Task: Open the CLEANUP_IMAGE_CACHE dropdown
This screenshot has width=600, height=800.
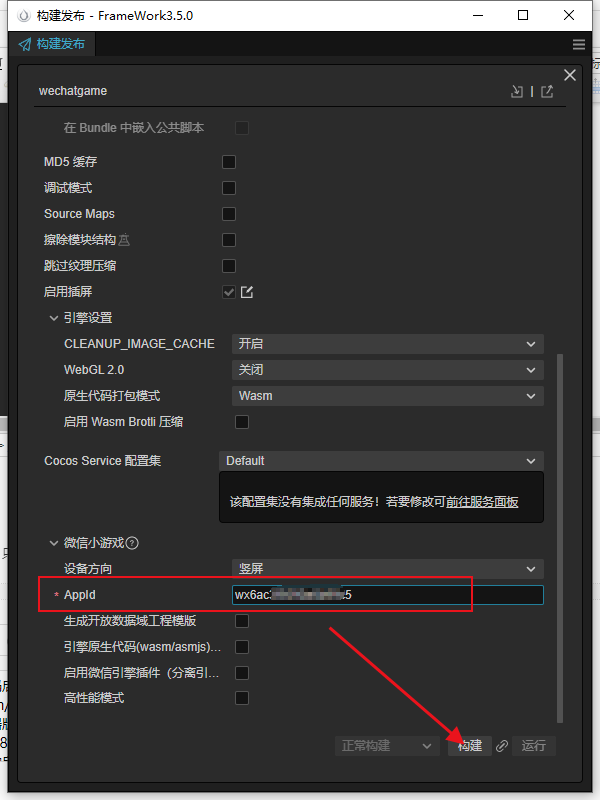Action: pos(388,344)
